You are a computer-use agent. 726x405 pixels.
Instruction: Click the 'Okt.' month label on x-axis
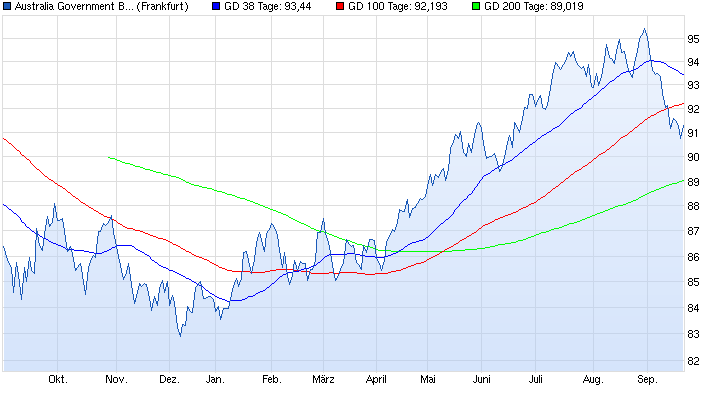coord(58,380)
